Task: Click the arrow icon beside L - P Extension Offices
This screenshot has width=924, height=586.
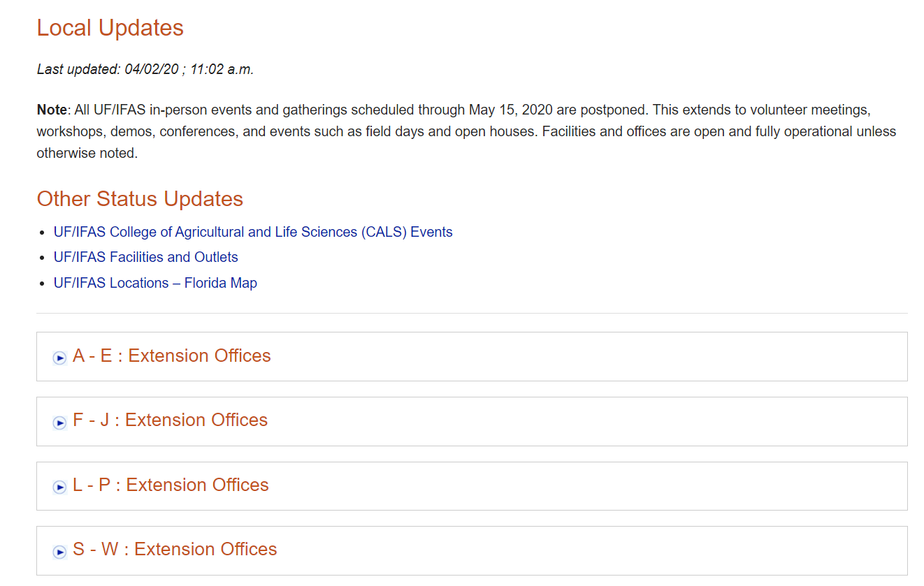Action: point(59,487)
